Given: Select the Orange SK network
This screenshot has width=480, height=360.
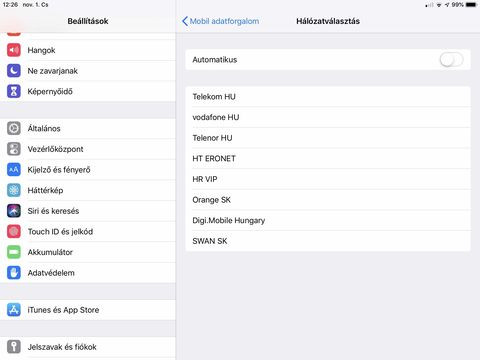Looking at the screenshot, I should 328,200.
